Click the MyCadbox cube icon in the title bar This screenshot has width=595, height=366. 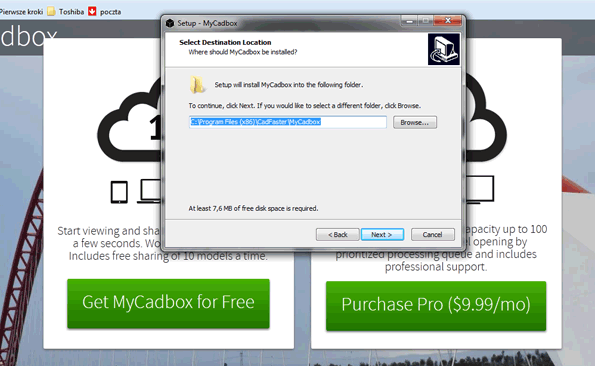point(170,23)
